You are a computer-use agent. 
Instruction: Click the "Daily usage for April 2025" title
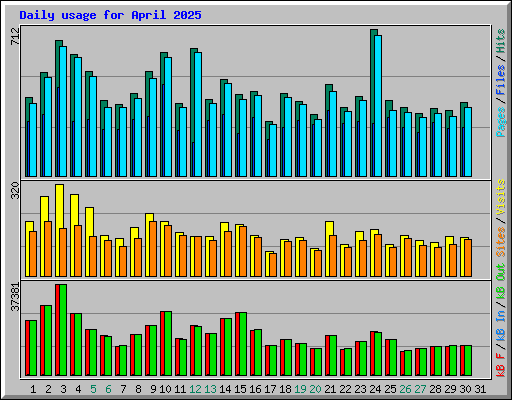pyautogui.click(x=110, y=15)
